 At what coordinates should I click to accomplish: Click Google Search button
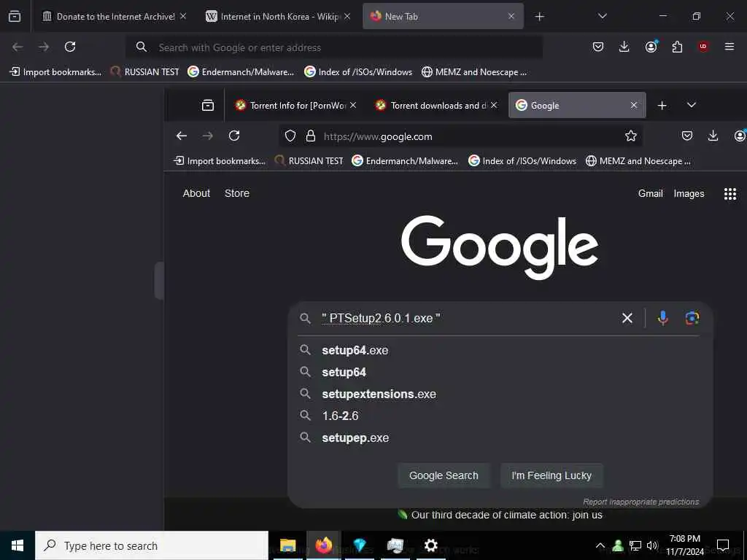coord(444,475)
